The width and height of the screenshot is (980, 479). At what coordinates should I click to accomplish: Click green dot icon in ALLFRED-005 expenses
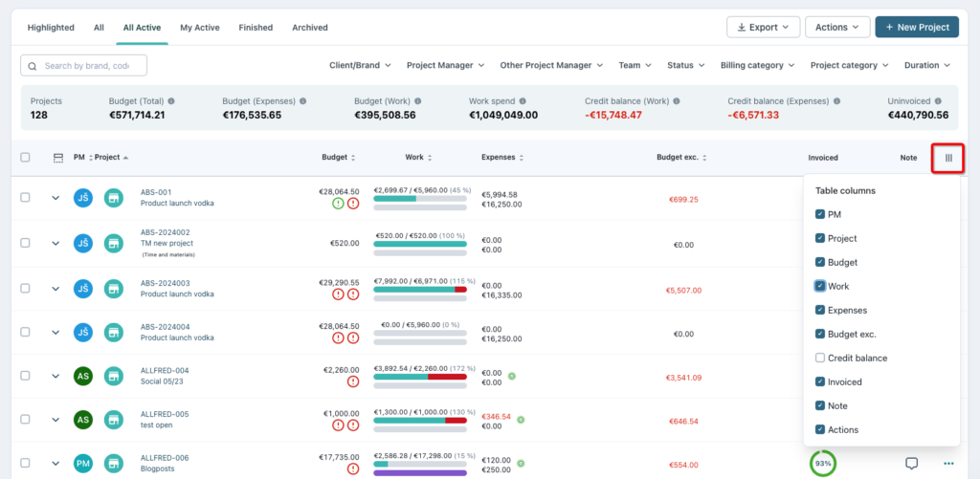click(x=520, y=420)
